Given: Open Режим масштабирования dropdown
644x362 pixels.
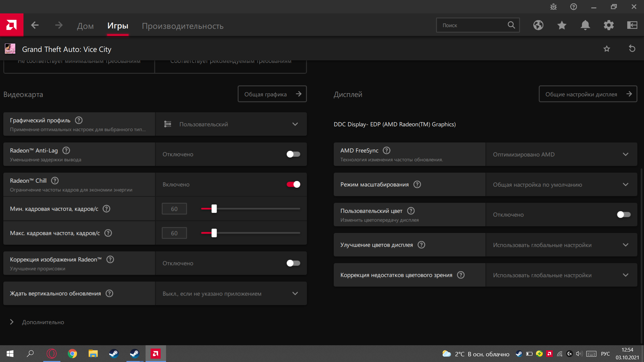Looking at the screenshot, I should [561, 184].
